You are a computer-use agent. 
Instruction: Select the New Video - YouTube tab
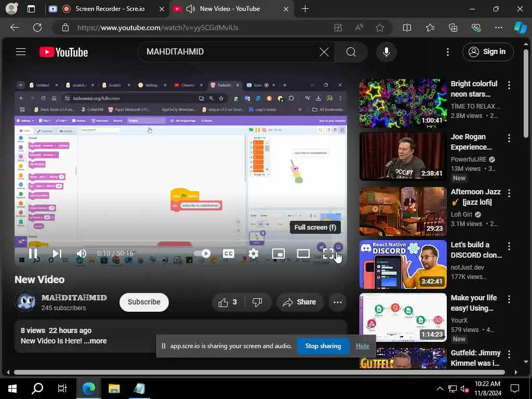point(231,9)
